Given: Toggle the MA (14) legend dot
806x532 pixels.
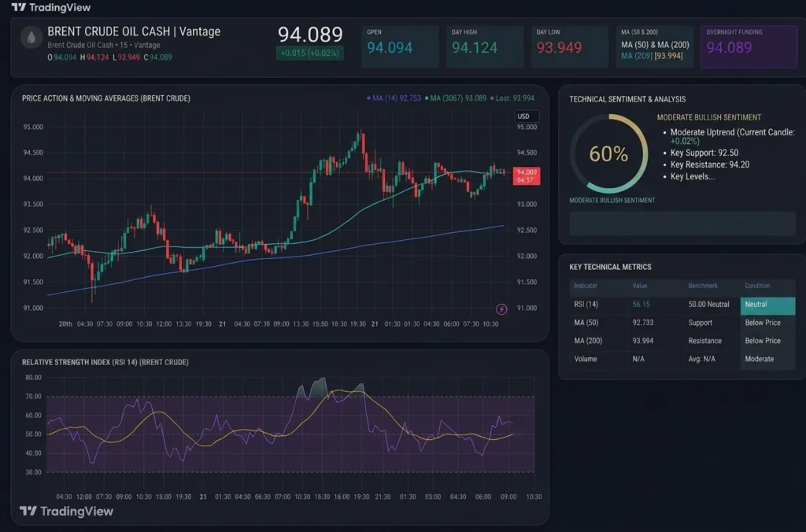Looking at the screenshot, I should pyautogui.click(x=368, y=98).
